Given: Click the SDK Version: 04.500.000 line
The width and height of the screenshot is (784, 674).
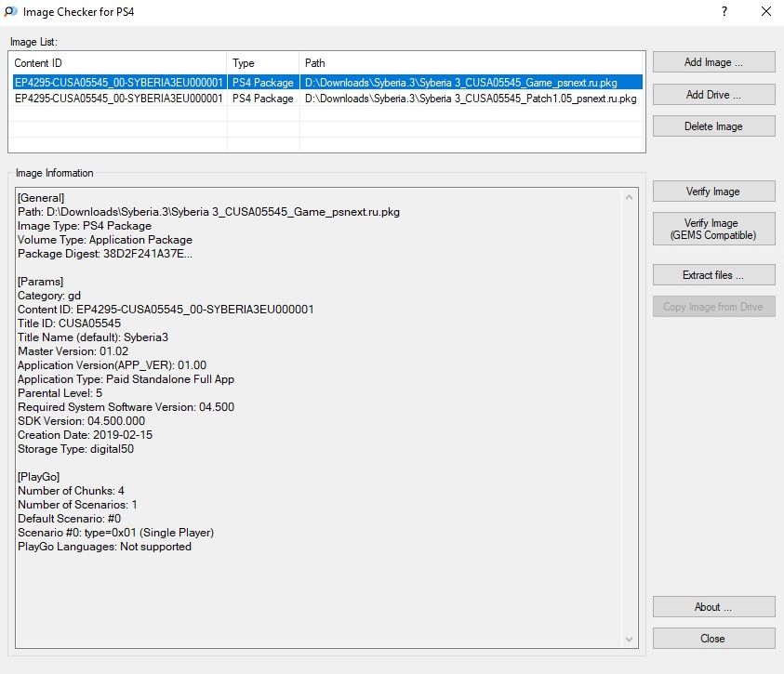Looking at the screenshot, I should coord(82,421).
